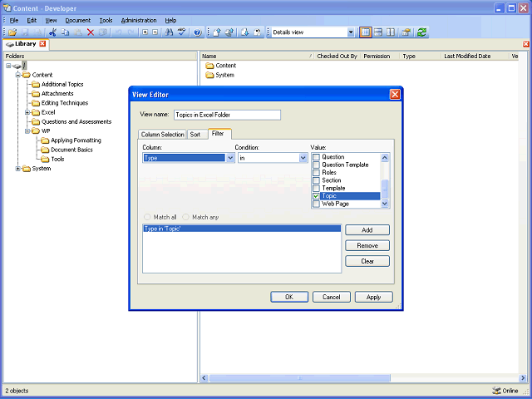Click the vertical split layout icon
Image resolution: width=532 pixels, height=399 pixels.
pos(391,32)
